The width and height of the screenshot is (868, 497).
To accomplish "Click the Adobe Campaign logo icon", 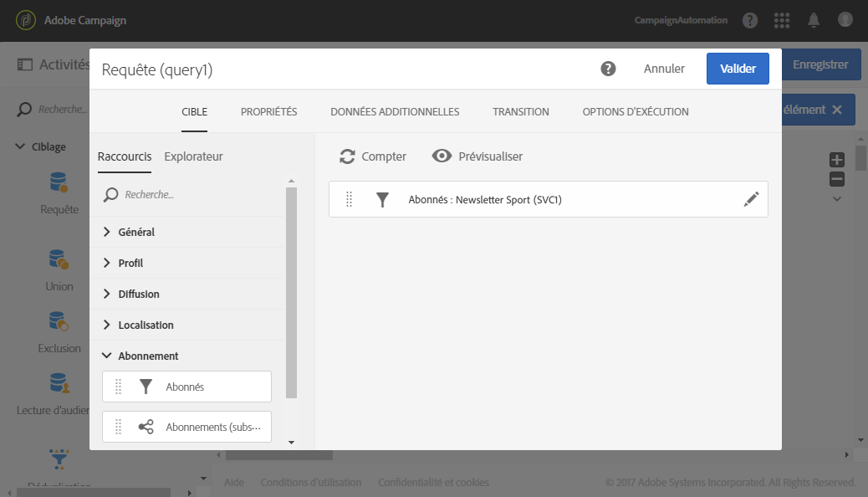I will pos(26,21).
